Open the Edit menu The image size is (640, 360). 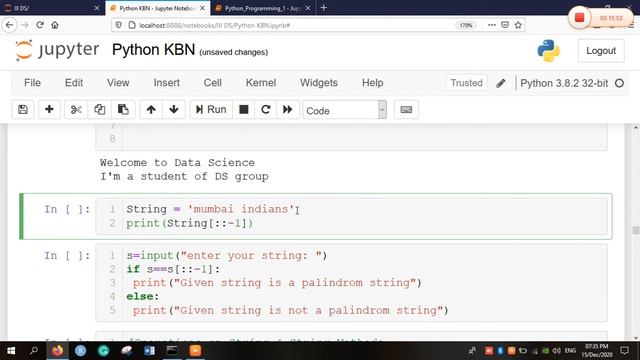tap(74, 83)
